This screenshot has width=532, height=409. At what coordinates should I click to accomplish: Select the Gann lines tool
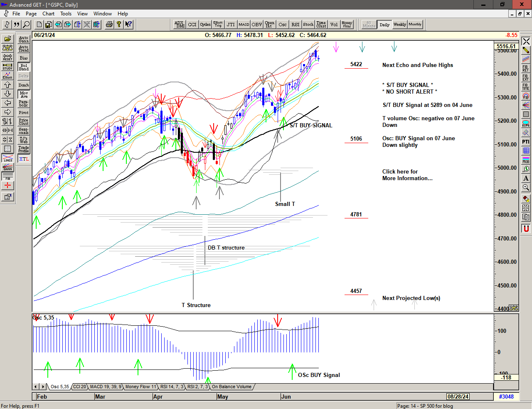coord(7,168)
